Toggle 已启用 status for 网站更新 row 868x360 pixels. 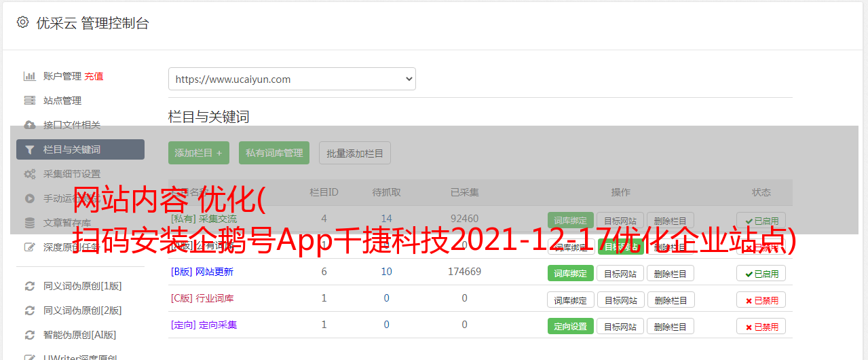tap(761, 273)
